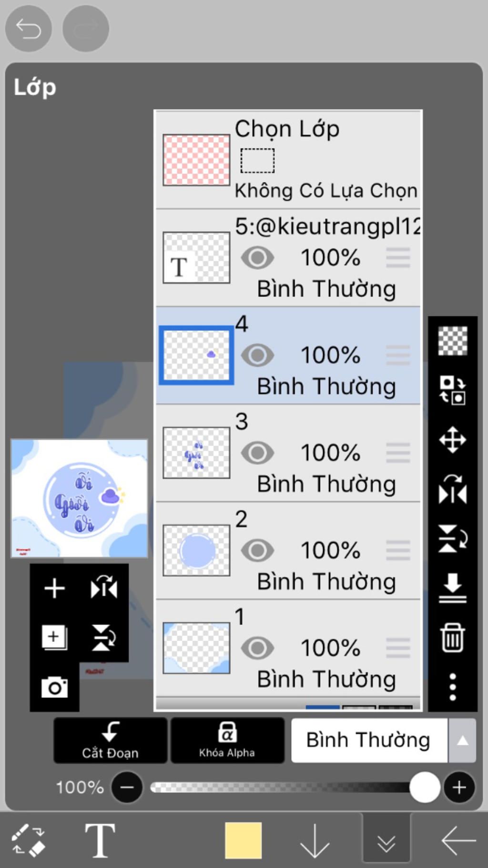Tap the undo arrow button
The image size is (488, 868).
click(28, 29)
